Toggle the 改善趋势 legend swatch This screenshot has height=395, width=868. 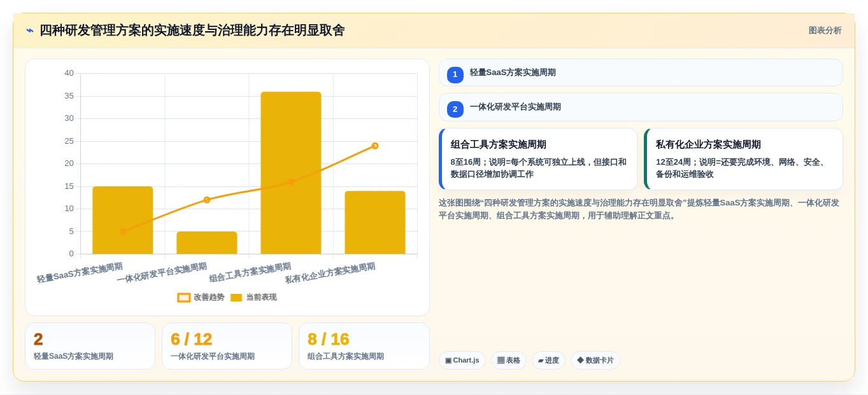(184, 298)
